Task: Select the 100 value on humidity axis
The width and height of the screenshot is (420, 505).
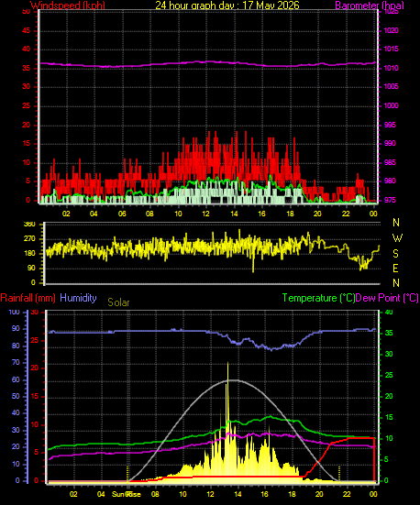Action: (14, 313)
